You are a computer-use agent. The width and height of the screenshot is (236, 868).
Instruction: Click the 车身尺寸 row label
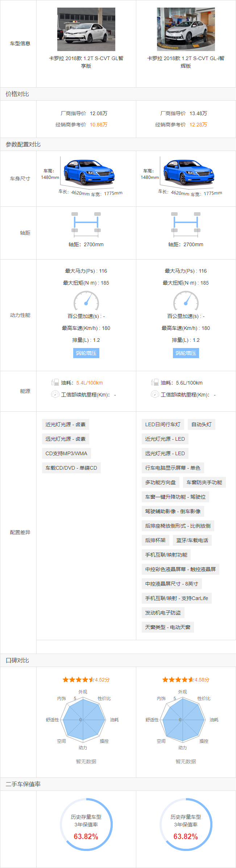[20, 179]
